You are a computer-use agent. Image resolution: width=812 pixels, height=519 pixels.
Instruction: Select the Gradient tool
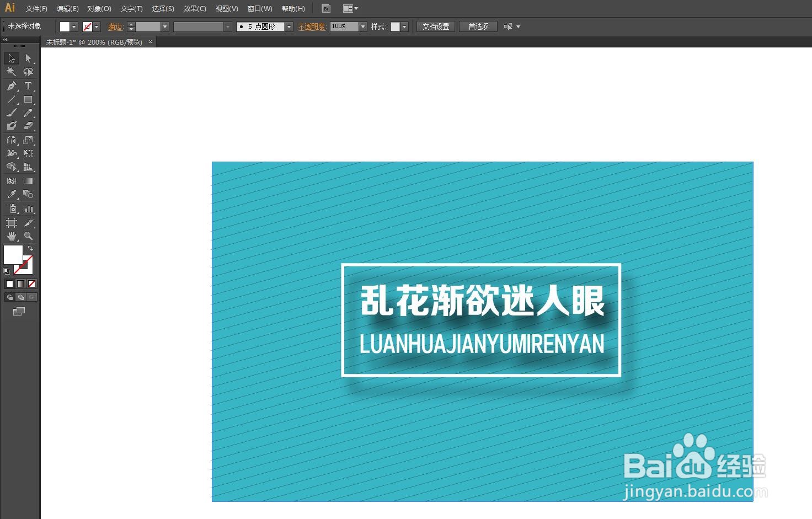(x=28, y=180)
